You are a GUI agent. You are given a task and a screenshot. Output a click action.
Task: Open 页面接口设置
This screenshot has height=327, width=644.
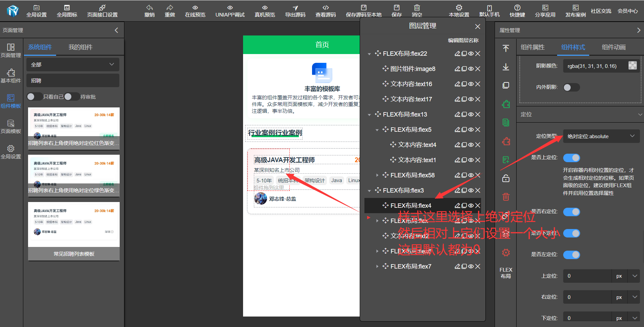point(102,11)
